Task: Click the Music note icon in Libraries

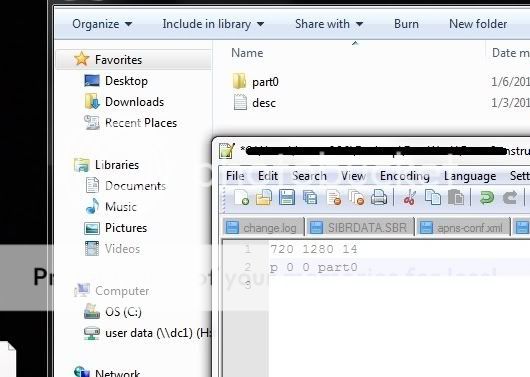Action: click(x=92, y=206)
